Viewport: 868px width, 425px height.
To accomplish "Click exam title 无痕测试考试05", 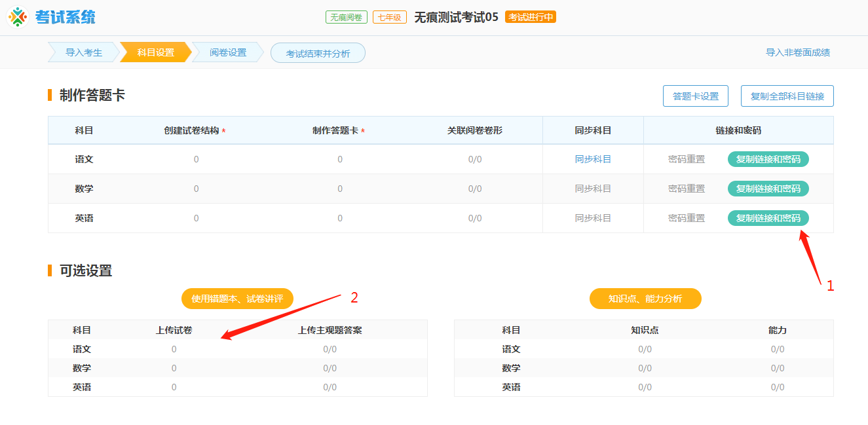I will [x=456, y=17].
